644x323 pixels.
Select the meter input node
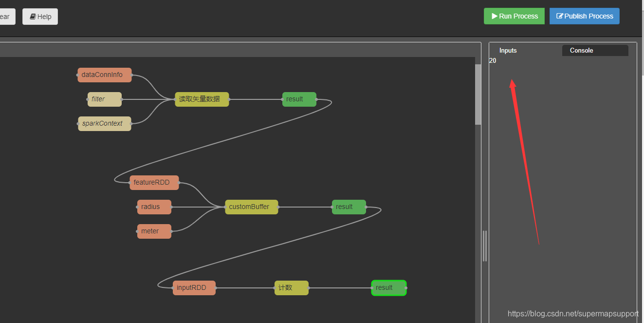154,231
